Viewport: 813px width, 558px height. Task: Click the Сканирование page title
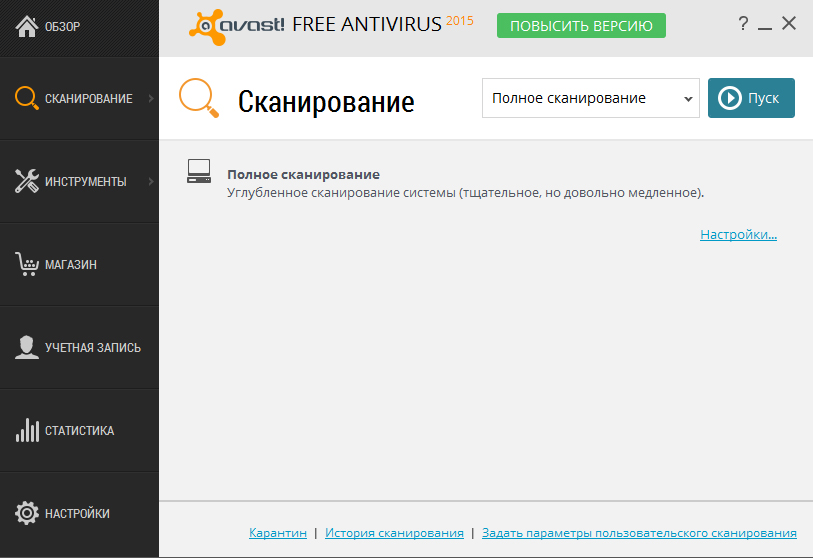(x=326, y=102)
